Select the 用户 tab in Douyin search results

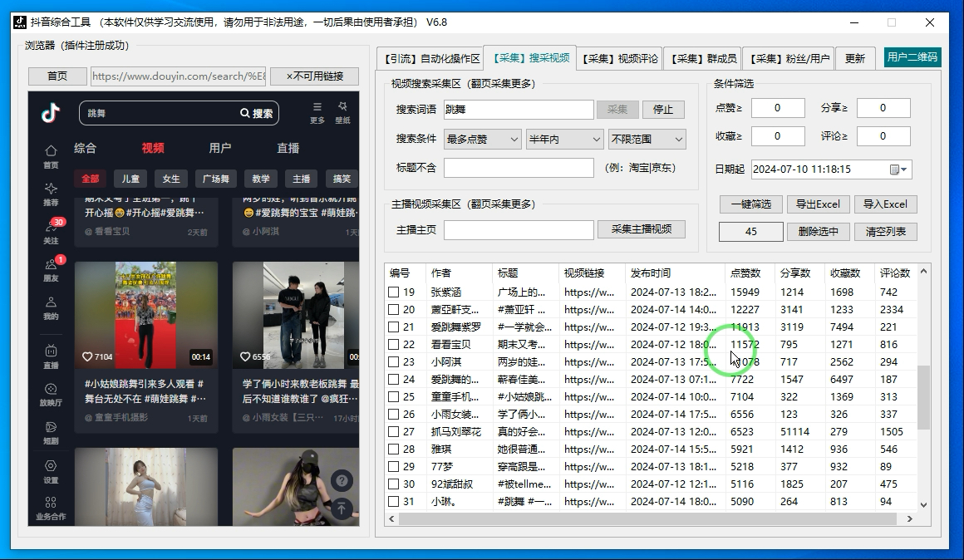coord(220,148)
